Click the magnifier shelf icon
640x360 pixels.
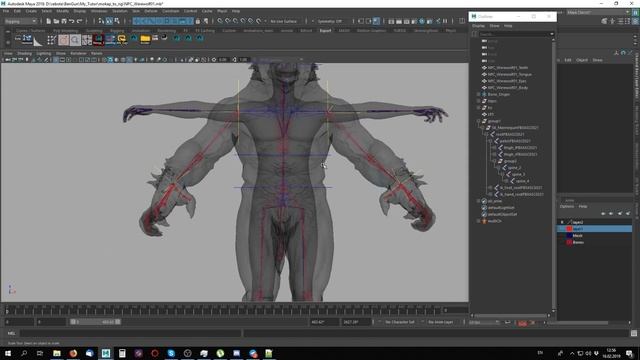coord(75,40)
